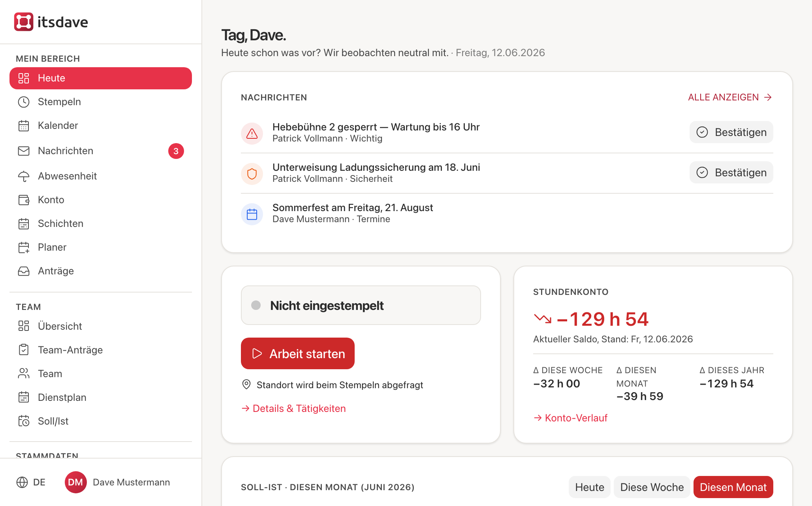Click the shield icon for Unterweisung message
The height and width of the screenshot is (506, 812).
pos(252,174)
